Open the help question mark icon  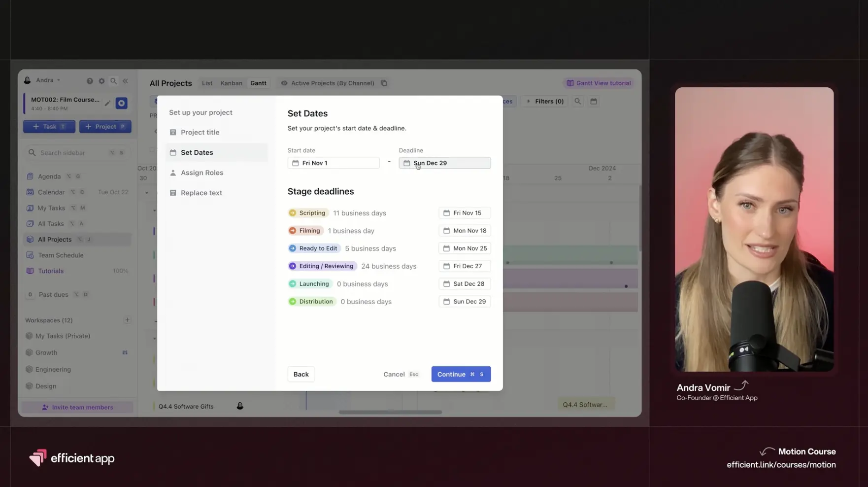point(90,81)
